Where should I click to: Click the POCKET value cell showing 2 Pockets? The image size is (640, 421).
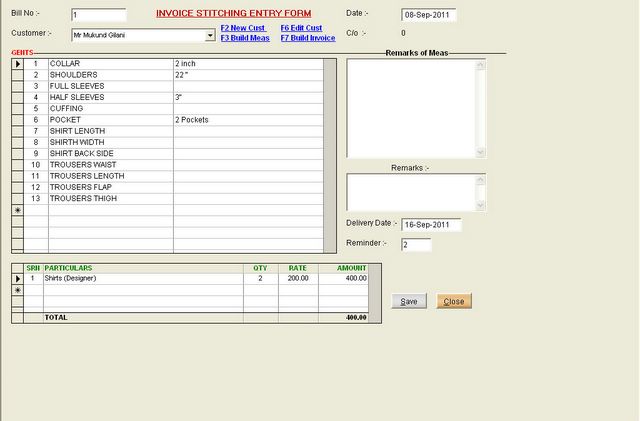248,120
